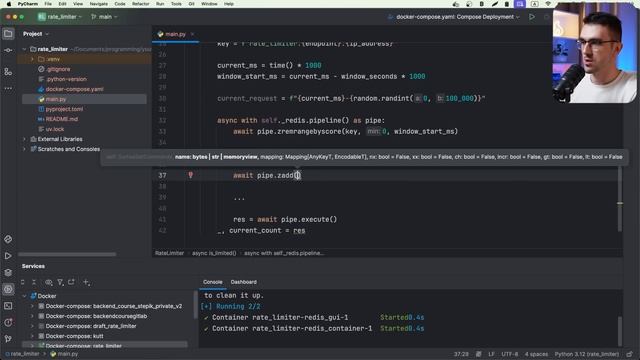Click the 4 spaces indent widget
Viewport: 640px width, 360px height.
[536, 354]
